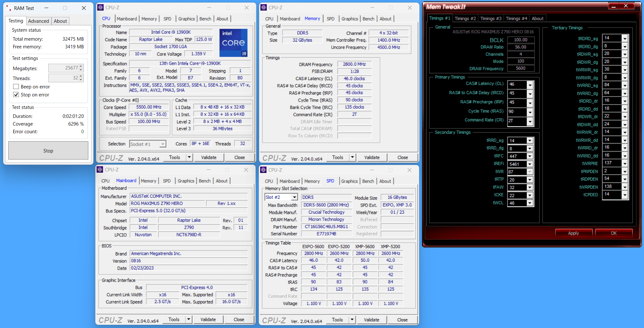Screen dimensions: 644x328
Task: Close the Mem TweakIt window
Action: coord(626,6)
